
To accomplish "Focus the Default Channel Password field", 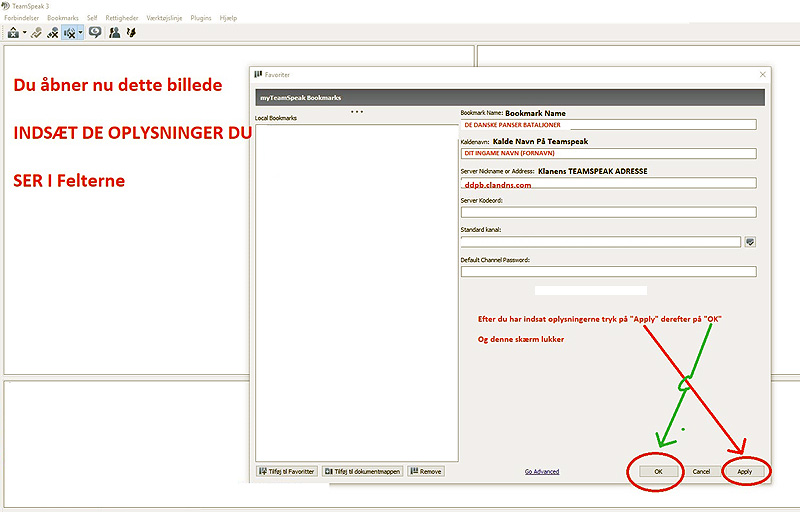I will (608, 271).
